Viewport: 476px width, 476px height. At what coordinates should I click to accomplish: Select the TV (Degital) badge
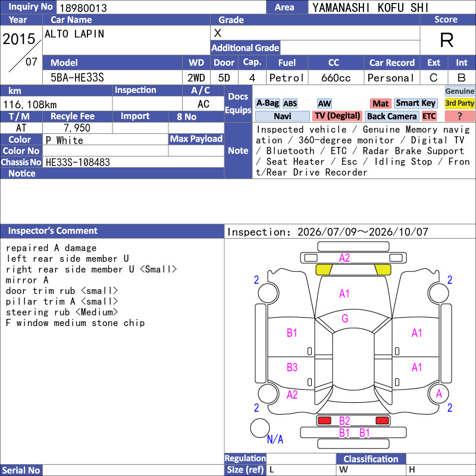[337, 116]
